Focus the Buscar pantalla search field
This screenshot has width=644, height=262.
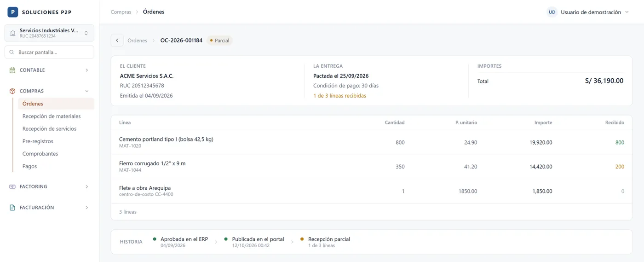[x=49, y=52]
